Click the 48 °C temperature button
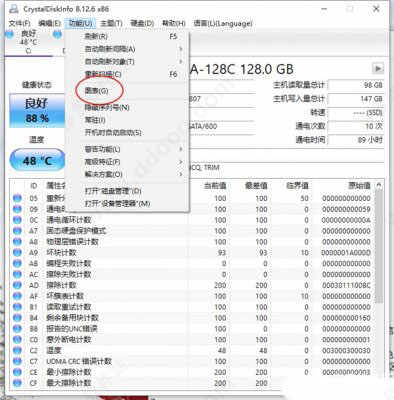Viewport: 394px width, 400px height. (x=37, y=161)
